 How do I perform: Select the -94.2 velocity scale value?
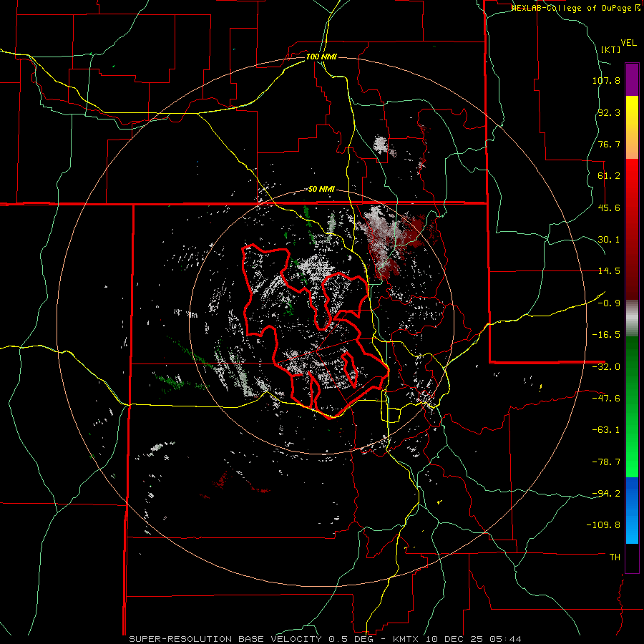pyautogui.click(x=606, y=493)
